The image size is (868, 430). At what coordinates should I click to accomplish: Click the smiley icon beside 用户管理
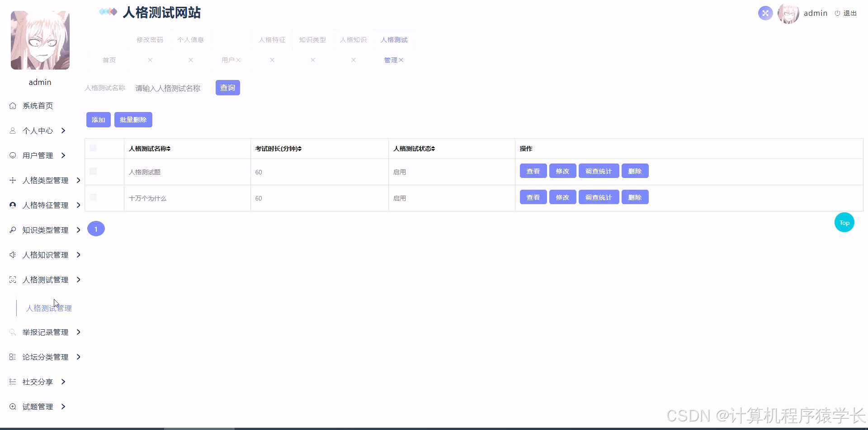13,155
